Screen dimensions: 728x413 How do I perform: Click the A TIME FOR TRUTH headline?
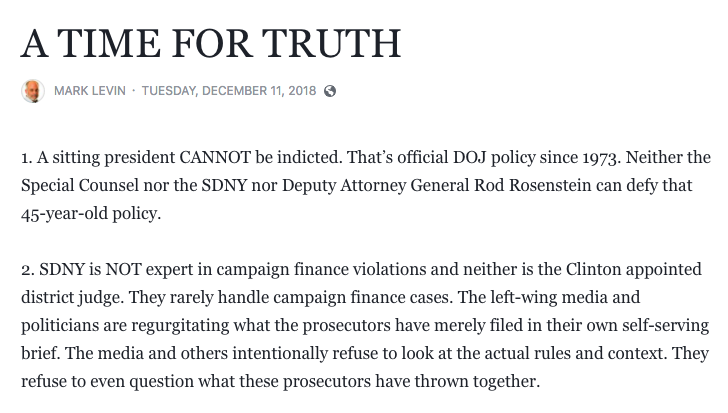(211, 42)
